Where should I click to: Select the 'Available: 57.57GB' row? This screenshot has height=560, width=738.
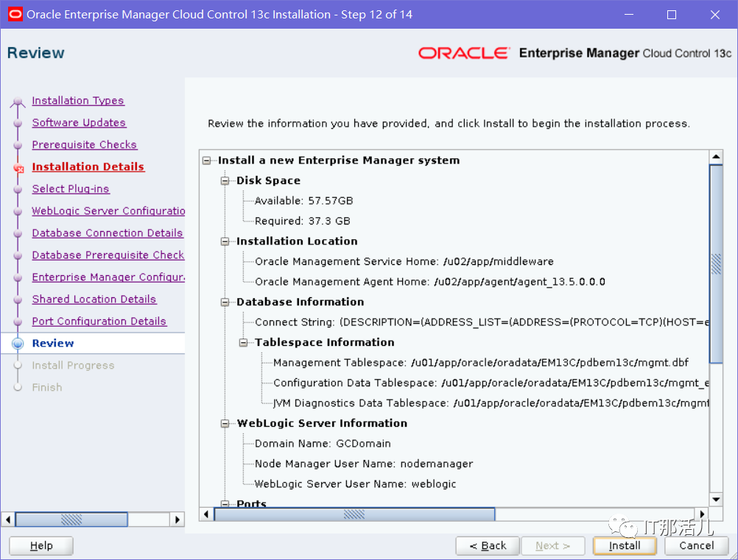[x=304, y=201]
